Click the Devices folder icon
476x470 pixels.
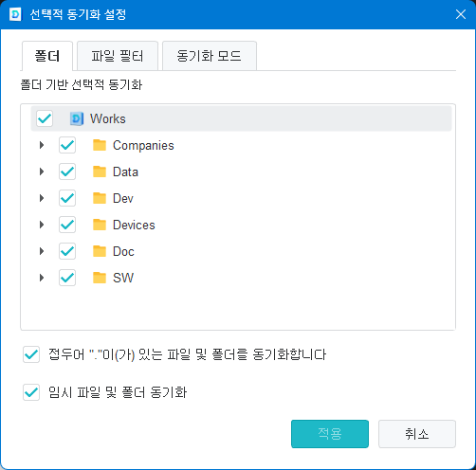point(100,225)
